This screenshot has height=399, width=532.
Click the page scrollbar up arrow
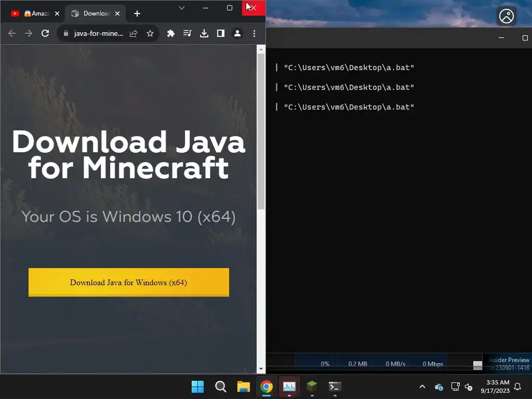click(x=261, y=49)
